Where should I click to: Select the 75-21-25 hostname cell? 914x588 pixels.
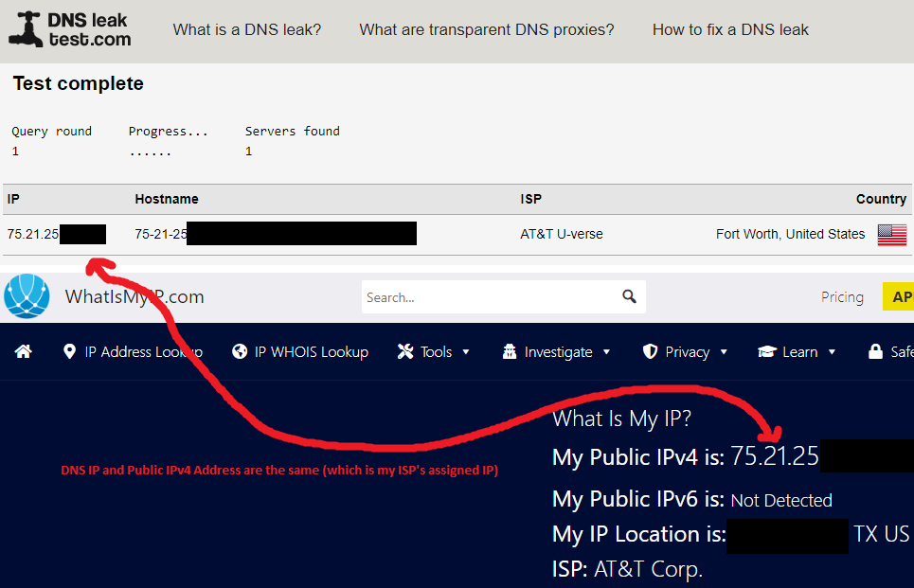161,234
